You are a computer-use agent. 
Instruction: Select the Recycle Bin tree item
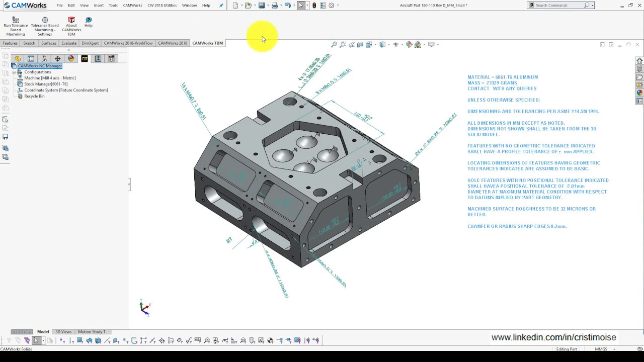(34, 96)
